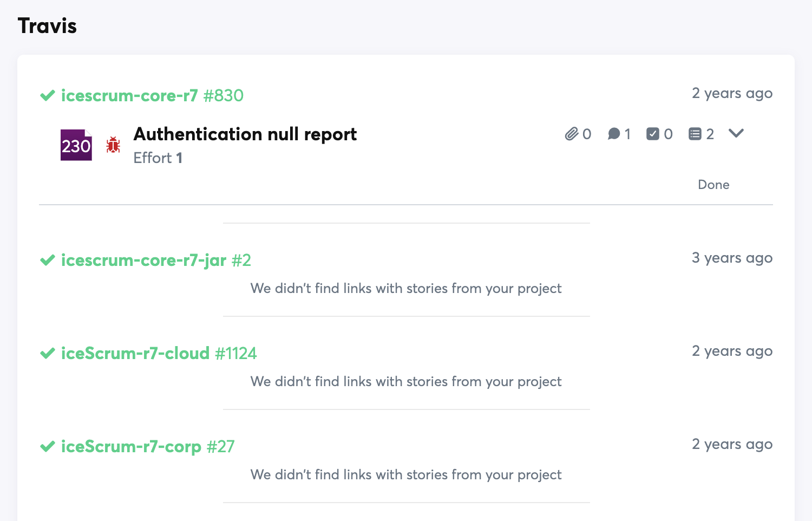Click the Done status label
The width and height of the screenshot is (812, 521).
(x=713, y=185)
